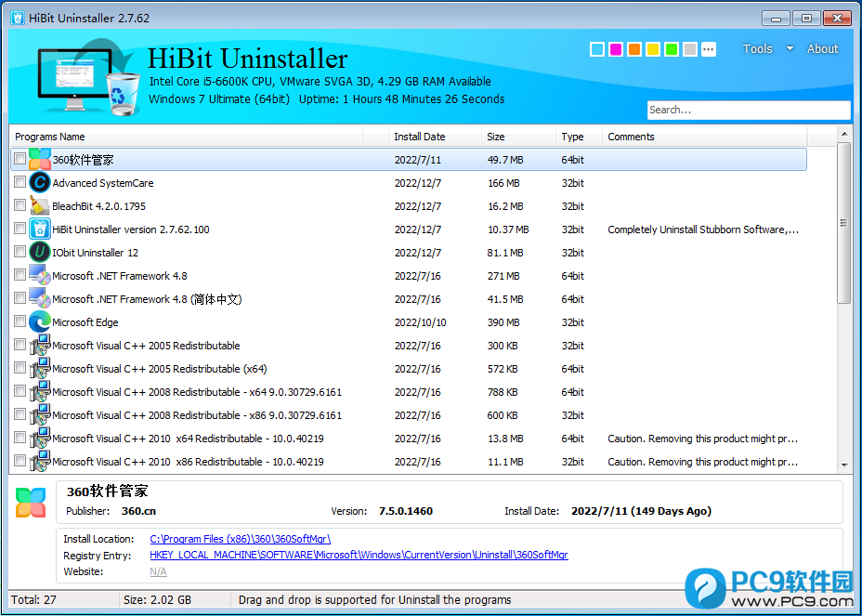Tick the checkbox for Microsoft .NET Framework 4.8
This screenshot has height=616, width=862.
[x=20, y=275]
